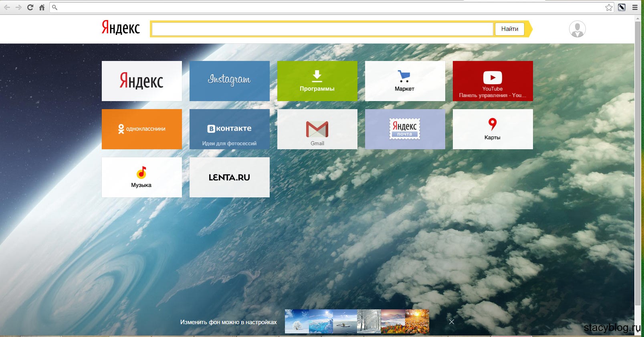The width and height of the screenshot is (644, 337).
Task: Open the Яндекс tile
Action: click(x=142, y=81)
